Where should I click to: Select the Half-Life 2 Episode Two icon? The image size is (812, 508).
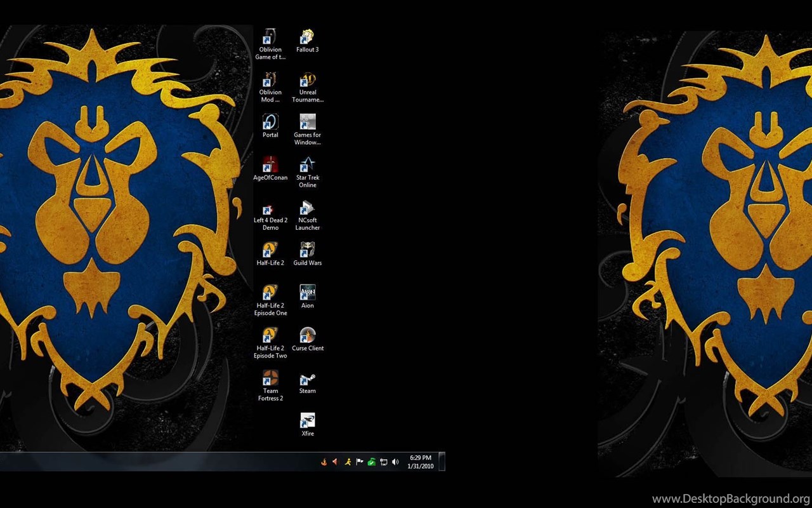click(x=270, y=342)
